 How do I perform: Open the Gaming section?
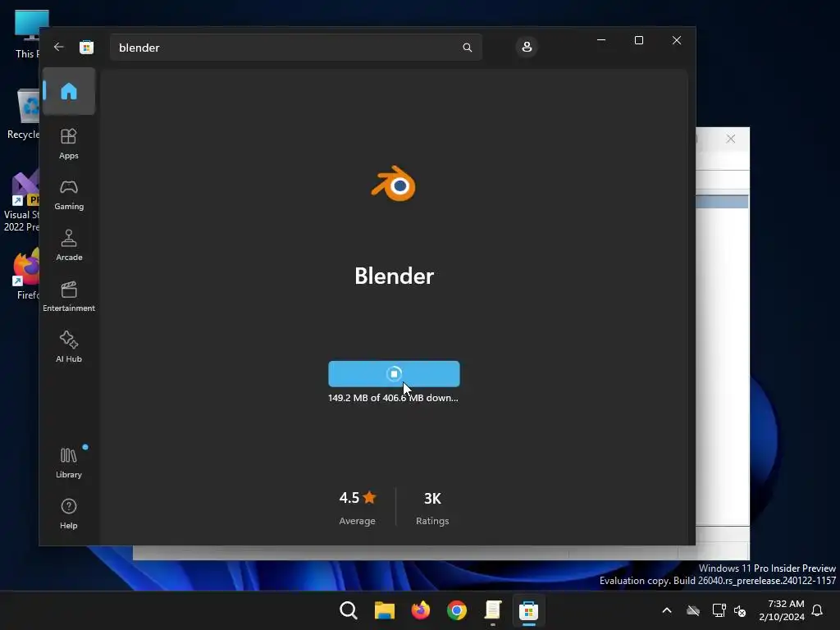[x=69, y=195]
